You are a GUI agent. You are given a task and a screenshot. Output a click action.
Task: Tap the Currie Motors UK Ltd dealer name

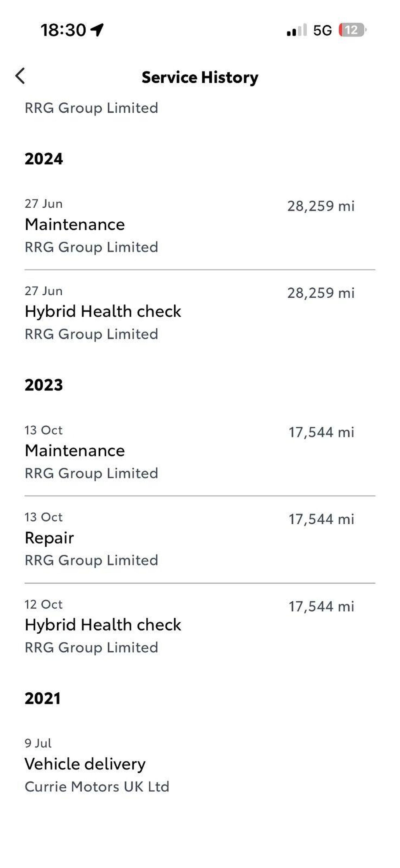click(97, 786)
